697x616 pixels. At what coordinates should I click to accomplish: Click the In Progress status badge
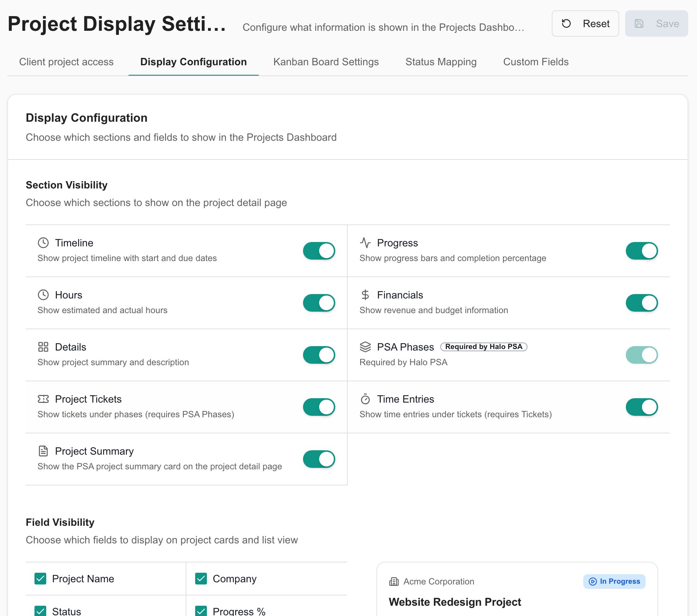point(614,582)
